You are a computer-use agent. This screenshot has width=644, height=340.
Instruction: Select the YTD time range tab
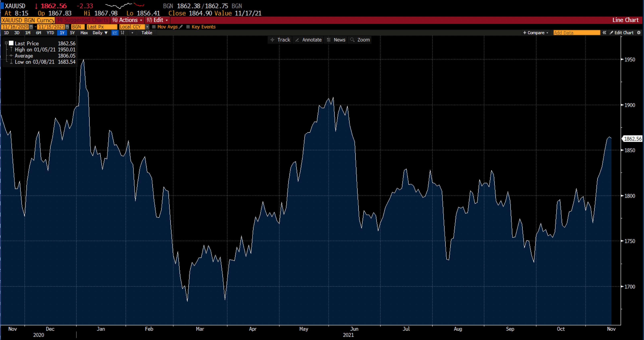click(50, 33)
